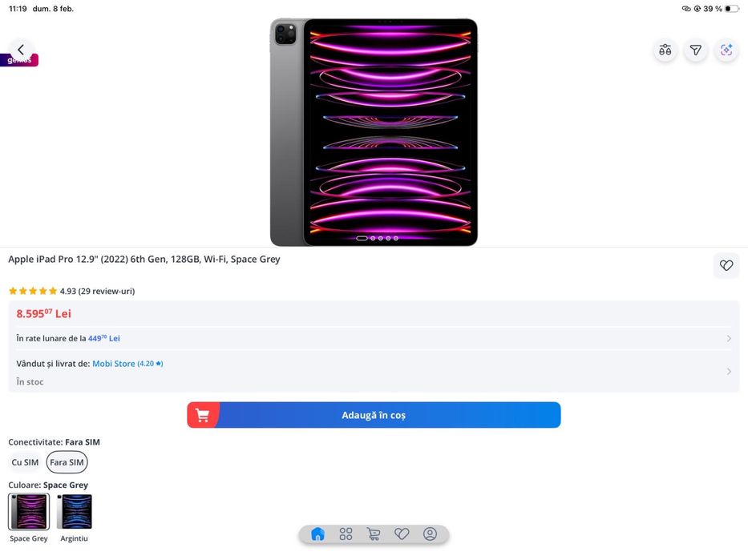
Task: Tap the back arrow button
Action: point(21,50)
